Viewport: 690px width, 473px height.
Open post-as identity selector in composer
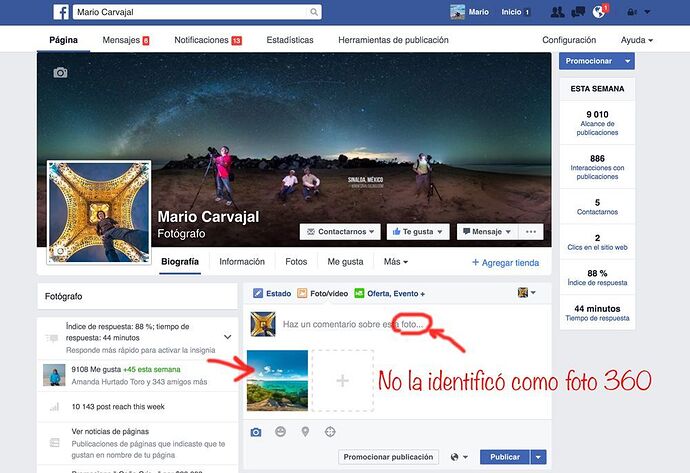(x=527, y=292)
